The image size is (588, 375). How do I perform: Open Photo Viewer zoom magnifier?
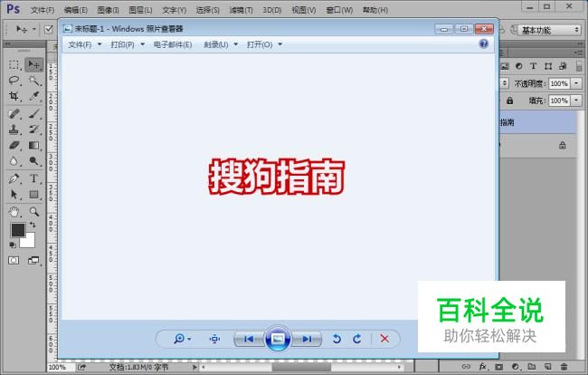182,339
